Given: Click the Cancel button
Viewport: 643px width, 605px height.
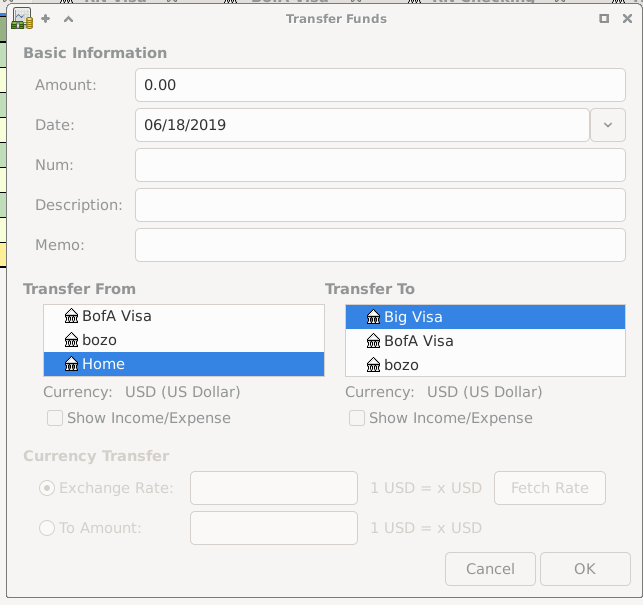Looking at the screenshot, I should pos(490,569).
